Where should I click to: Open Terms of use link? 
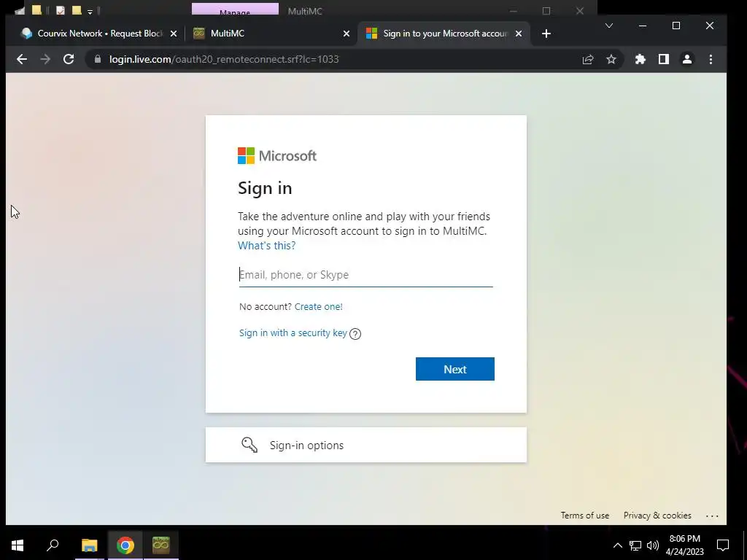click(584, 516)
